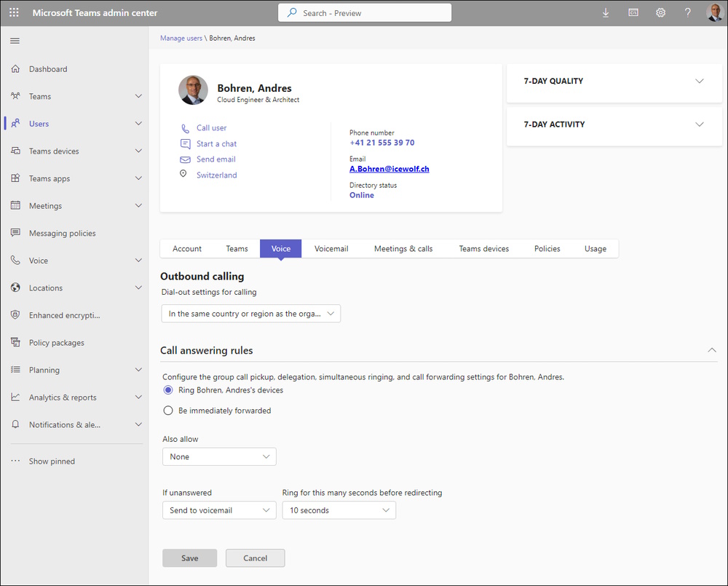Select Be immediately forwarded radio option
The height and width of the screenshot is (586, 728).
(168, 411)
